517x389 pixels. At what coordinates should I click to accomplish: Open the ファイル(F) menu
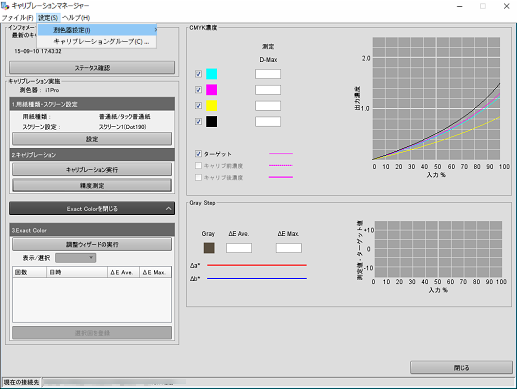[17, 18]
